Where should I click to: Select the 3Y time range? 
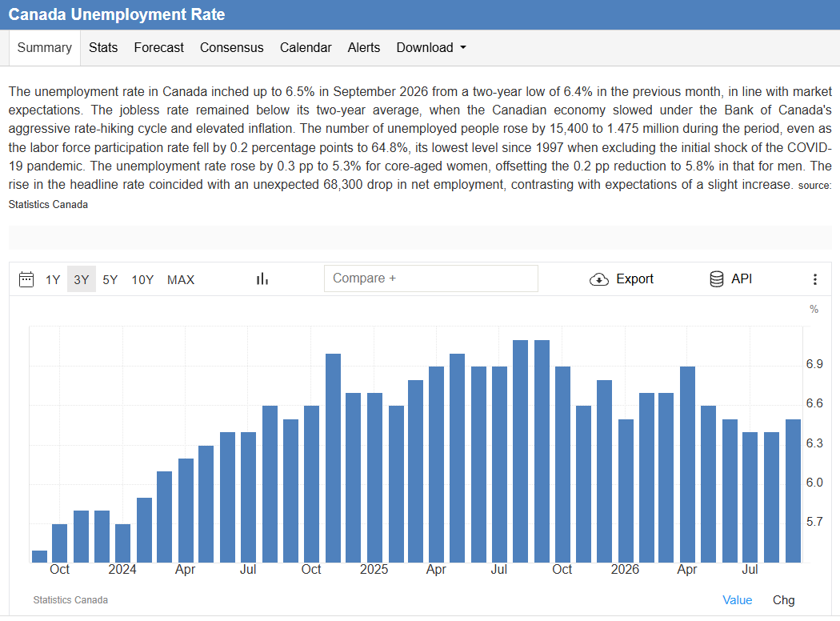tap(82, 280)
